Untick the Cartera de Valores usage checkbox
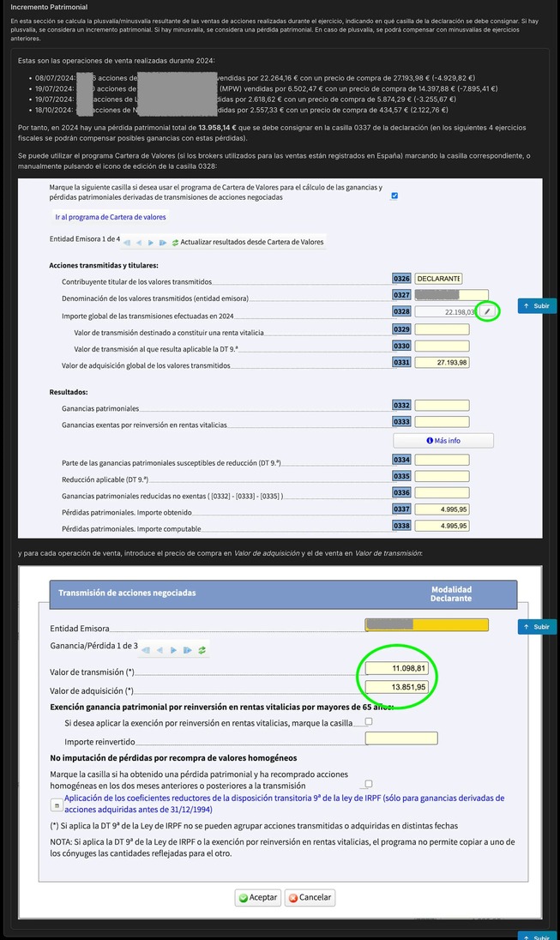Screen dimensions: 560x940 pos(394,196)
